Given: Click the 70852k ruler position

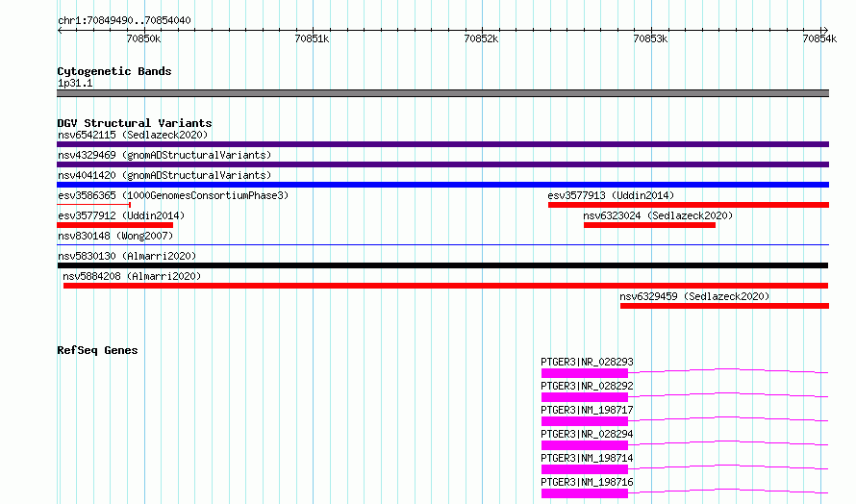Looking at the screenshot, I should [481, 38].
